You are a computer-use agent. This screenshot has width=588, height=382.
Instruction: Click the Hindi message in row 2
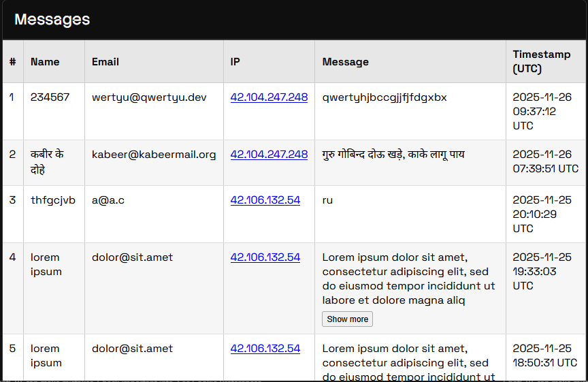[393, 155]
